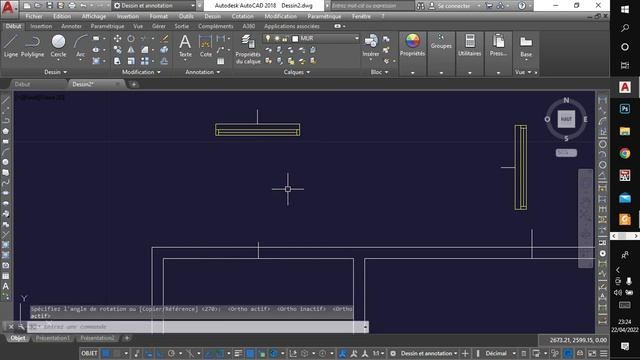
Task: Open the Utilitaires calculator panel
Action: coord(469,46)
